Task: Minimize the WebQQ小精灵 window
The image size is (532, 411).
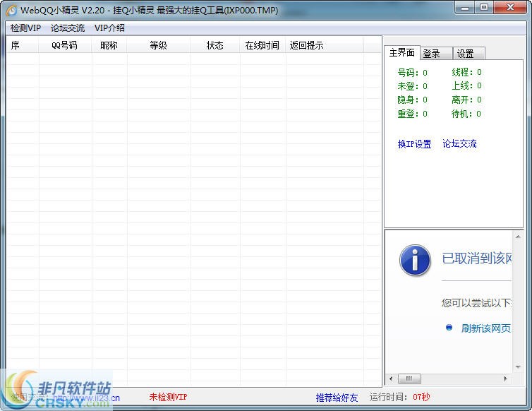Action: [x=465, y=8]
